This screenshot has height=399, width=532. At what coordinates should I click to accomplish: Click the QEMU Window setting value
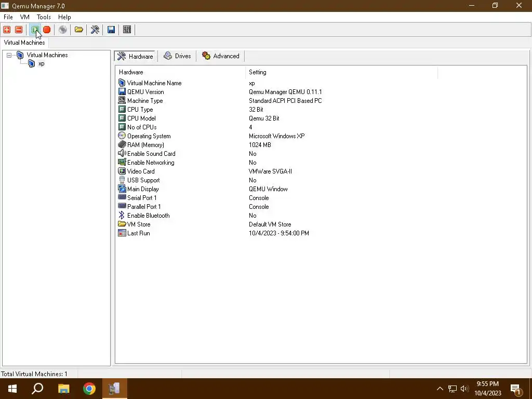point(268,189)
